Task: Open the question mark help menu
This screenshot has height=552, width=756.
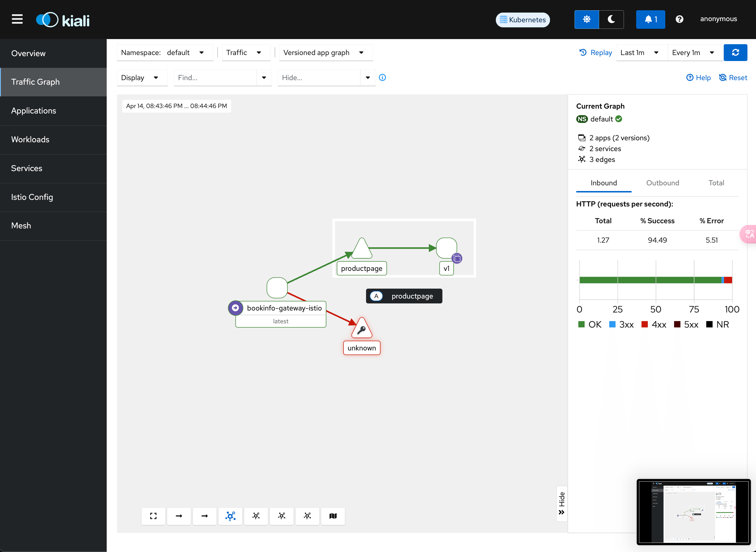Action: [x=679, y=19]
